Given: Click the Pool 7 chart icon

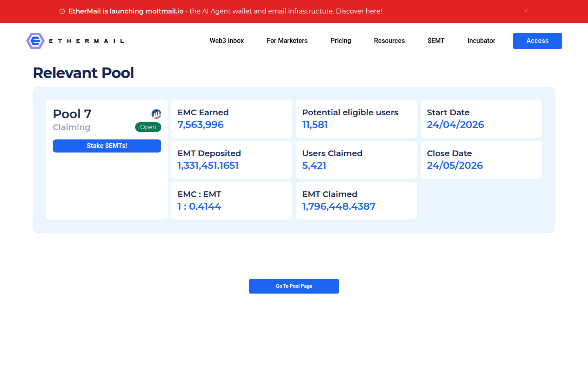Looking at the screenshot, I should [156, 114].
